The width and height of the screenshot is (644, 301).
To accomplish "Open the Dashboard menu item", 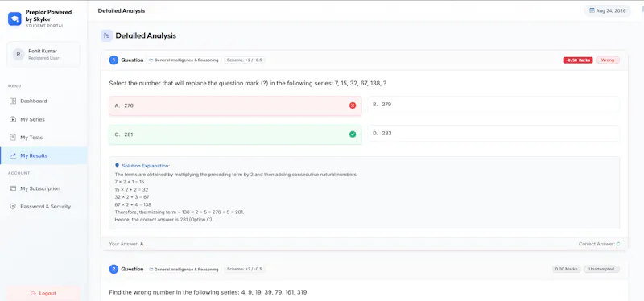I will 43,101.
